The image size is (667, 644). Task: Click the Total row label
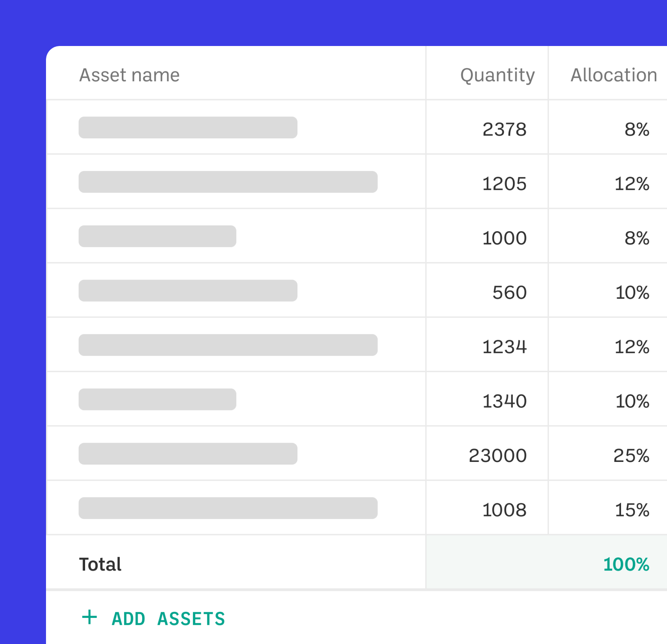[100, 564]
